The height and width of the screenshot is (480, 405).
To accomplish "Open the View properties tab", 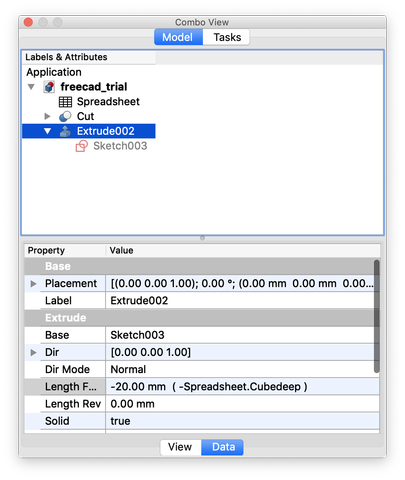I will coord(180,447).
